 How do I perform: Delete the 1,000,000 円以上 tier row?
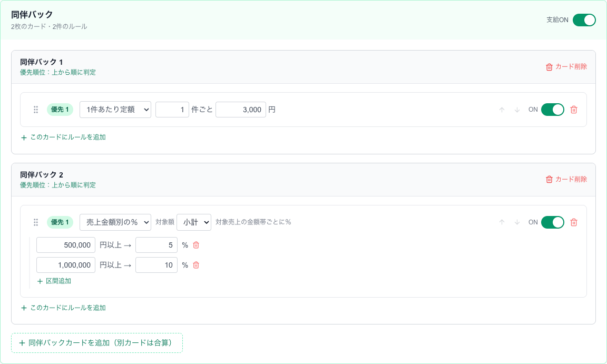click(x=196, y=265)
